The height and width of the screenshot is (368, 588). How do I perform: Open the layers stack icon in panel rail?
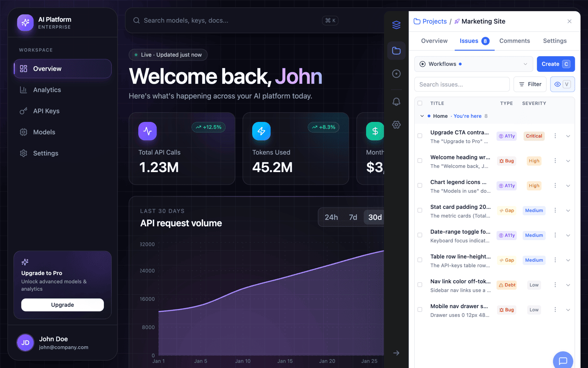pos(396,25)
